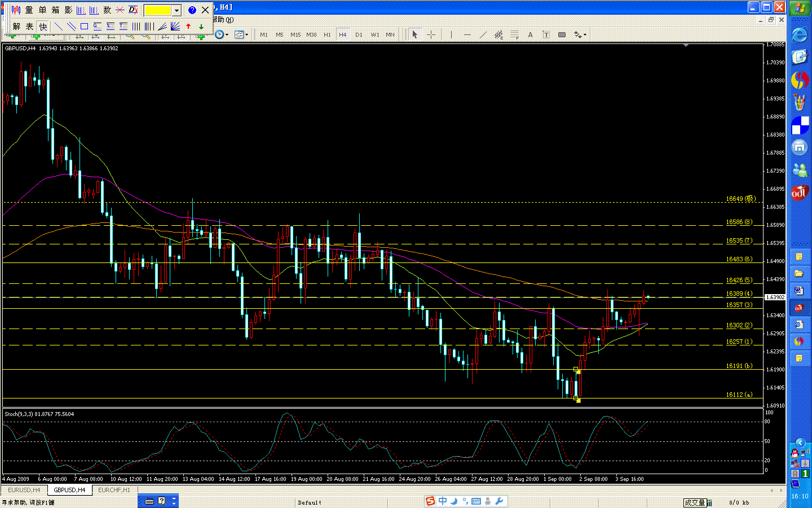
Task: Click the 表 button in floating toolbar
Action: click(29, 27)
